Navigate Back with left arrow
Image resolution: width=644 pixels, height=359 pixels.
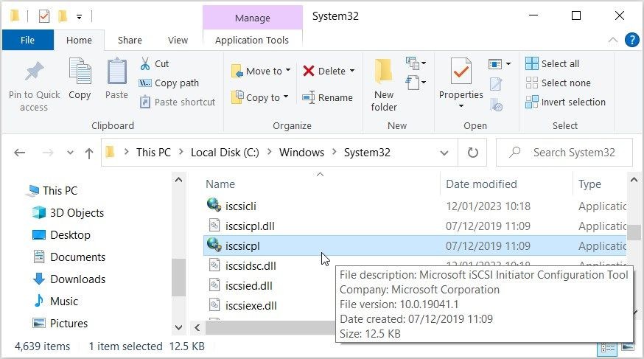(20, 153)
